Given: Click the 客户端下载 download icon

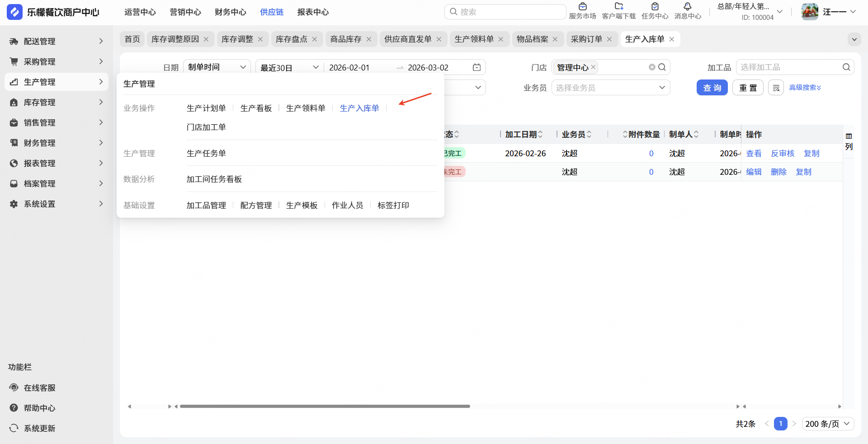Looking at the screenshot, I should pyautogui.click(x=618, y=7).
